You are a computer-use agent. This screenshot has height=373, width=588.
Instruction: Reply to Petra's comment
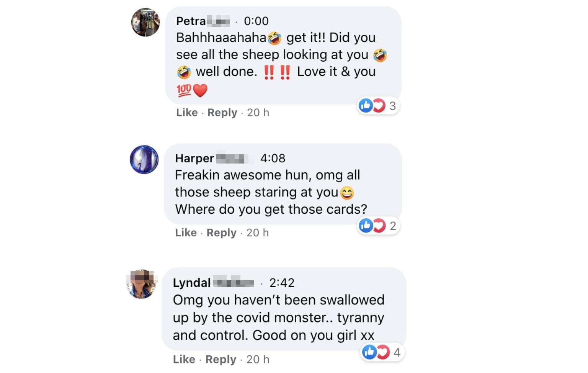click(x=222, y=113)
